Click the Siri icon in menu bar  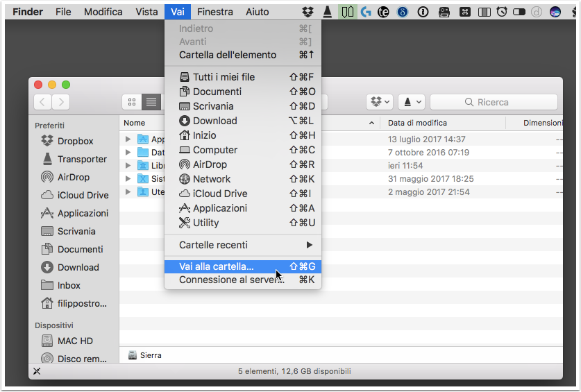click(555, 12)
